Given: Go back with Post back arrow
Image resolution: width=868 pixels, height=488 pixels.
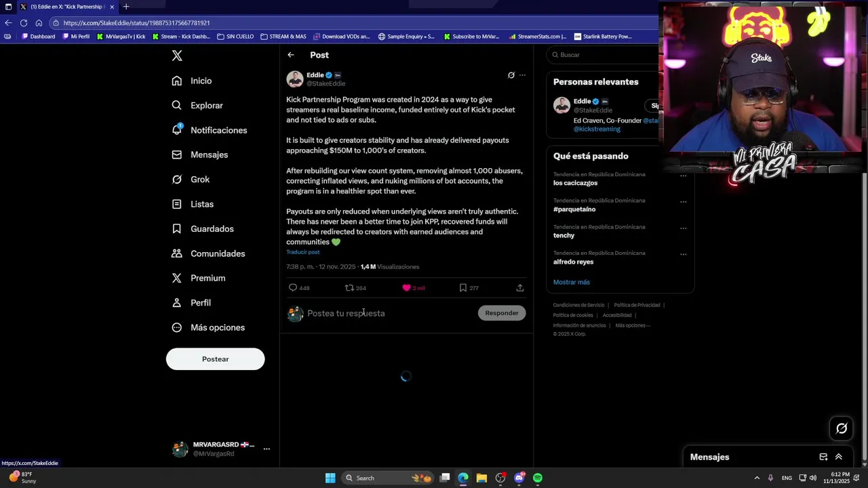Looking at the screenshot, I should 290,55.
